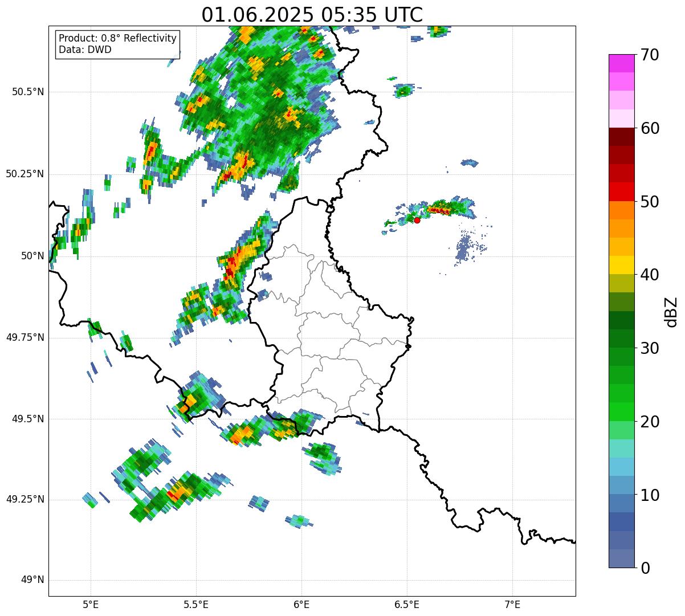The height and width of the screenshot is (616, 685).
Task: Click the "49.25°N" latitude label
Action: 25,499
